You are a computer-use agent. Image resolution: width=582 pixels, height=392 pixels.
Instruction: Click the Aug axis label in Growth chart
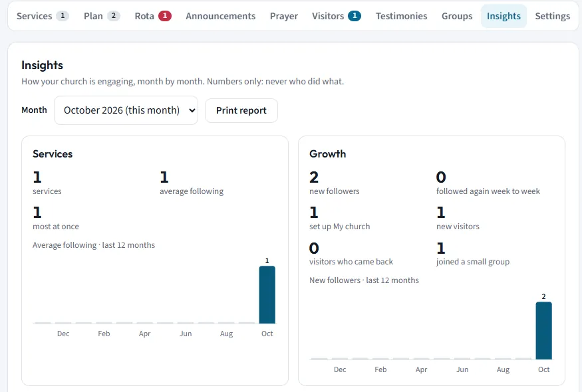pos(503,370)
